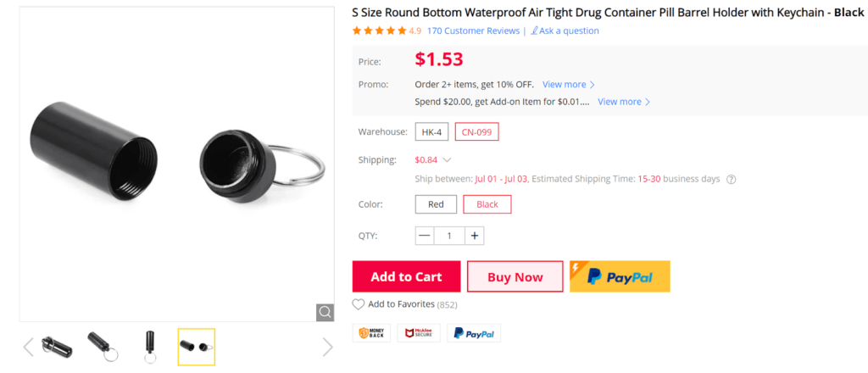Expand the $0.84 shipping options dropdown
The width and height of the screenshot is (868, 373).
(x=447, y=159)
